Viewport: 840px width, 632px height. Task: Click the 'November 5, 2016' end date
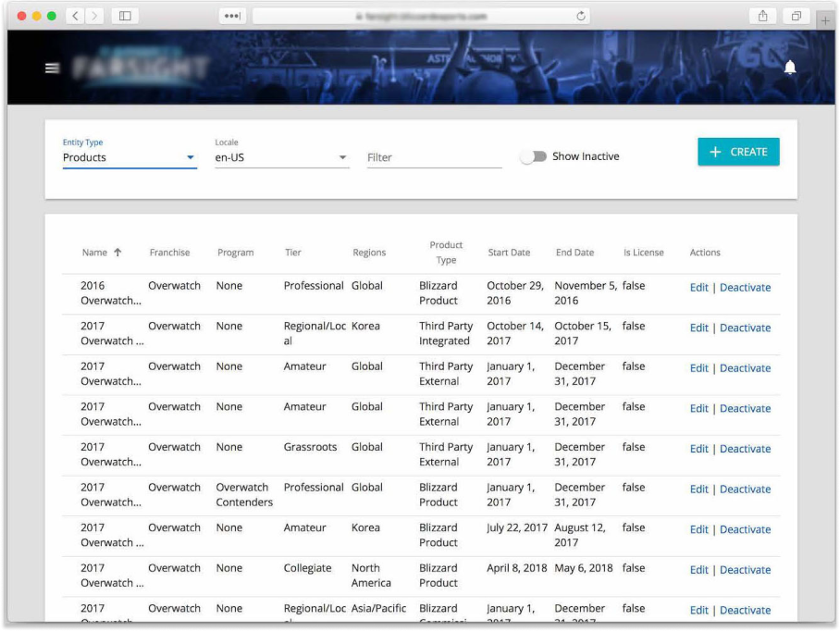pos(586,293)
